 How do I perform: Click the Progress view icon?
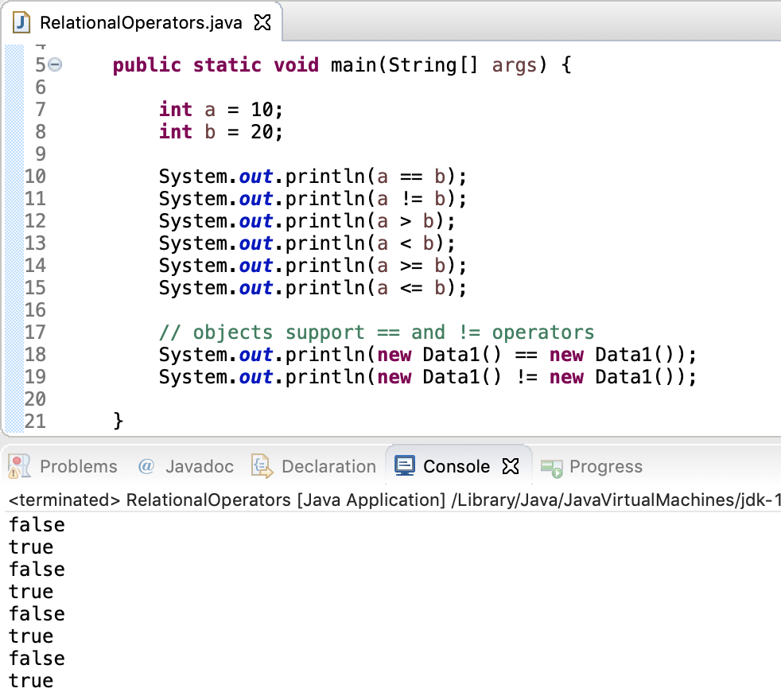(x=553, y=466)
